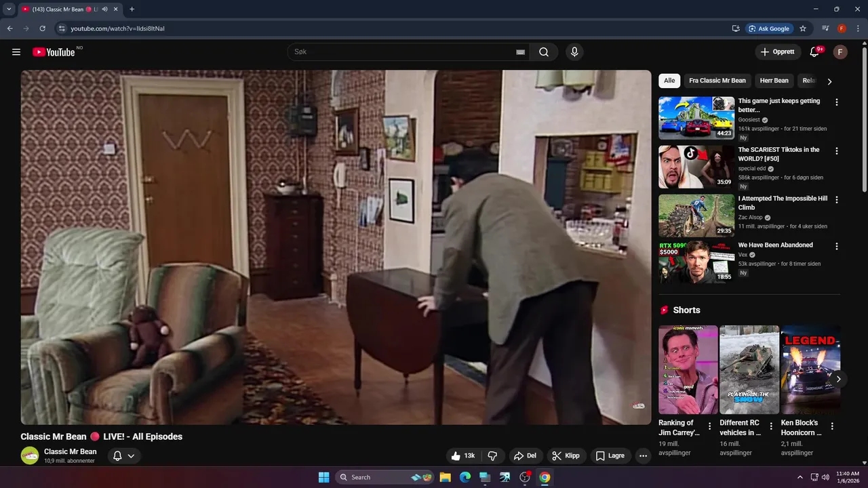Open the 'Different RC vehicles' short
This screenshot has height=488, width=868.
point(749,370)
